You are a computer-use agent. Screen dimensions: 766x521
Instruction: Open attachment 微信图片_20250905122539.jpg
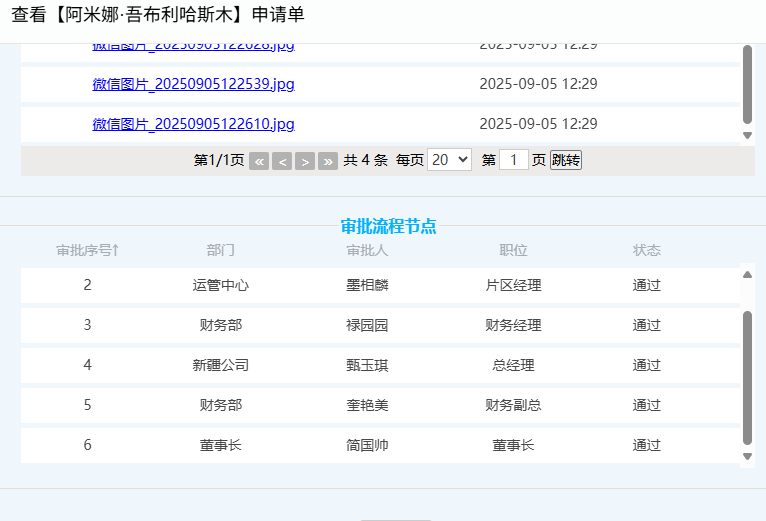click(x=193, y=84)
